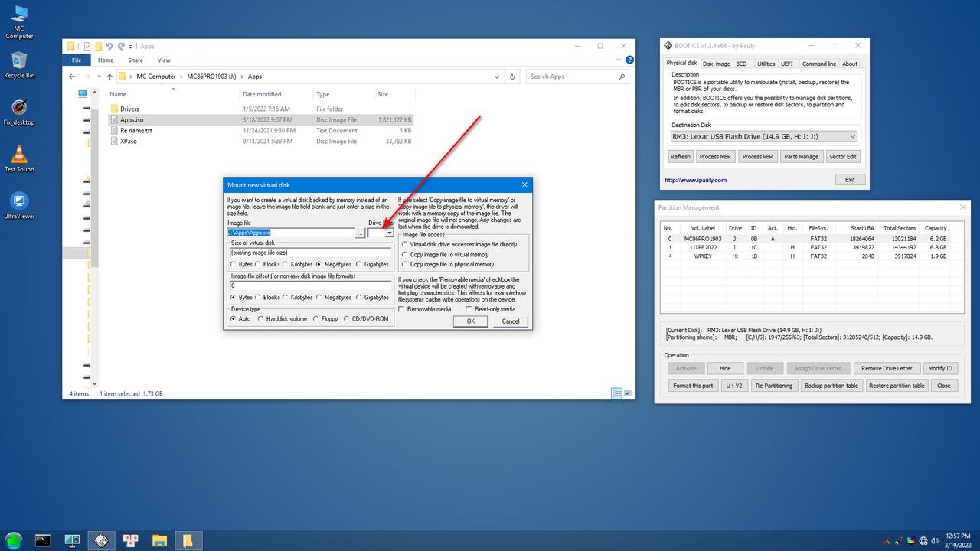Open the BOOTICE UEFI tab

pyautogui.click(x=787, y=64)
